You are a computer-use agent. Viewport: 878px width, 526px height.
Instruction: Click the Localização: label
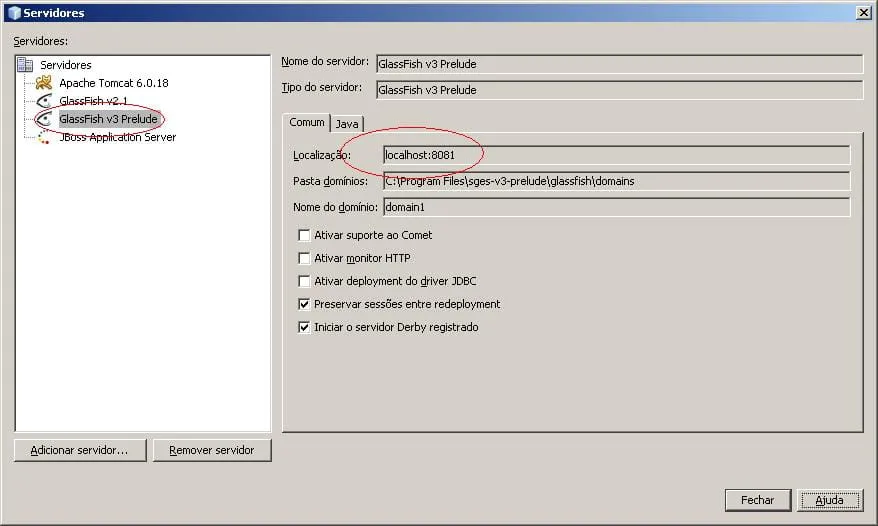322,155
